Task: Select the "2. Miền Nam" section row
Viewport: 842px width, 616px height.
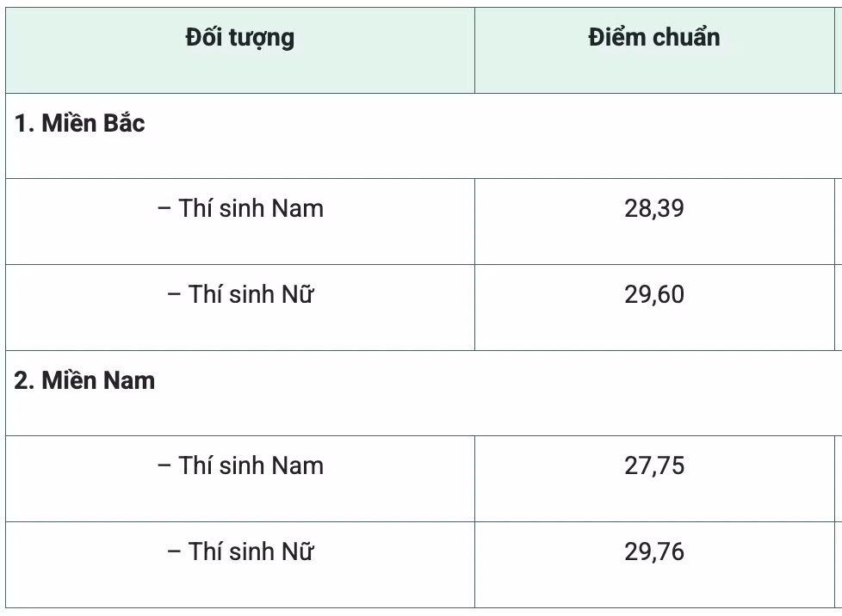Action: (x=424, y=393)
